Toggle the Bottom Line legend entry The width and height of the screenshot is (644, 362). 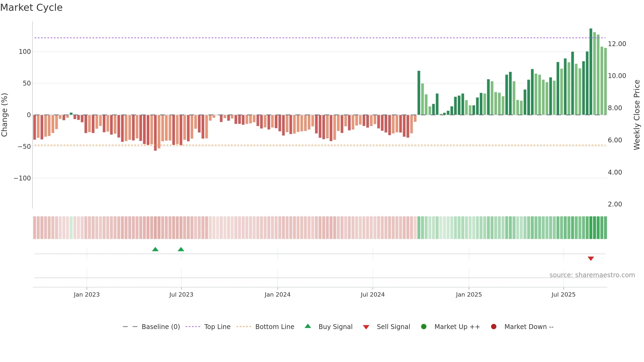click(x=265, y=327)
